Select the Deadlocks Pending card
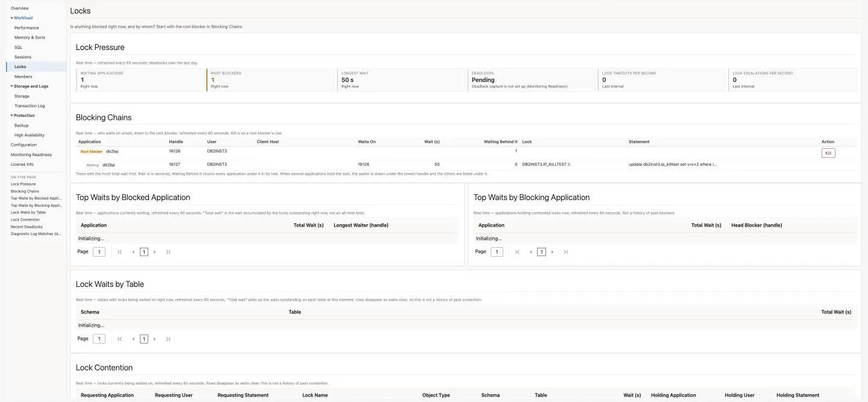Image resolution: width=868 pixels, height=402 pixels. (532, 80)
